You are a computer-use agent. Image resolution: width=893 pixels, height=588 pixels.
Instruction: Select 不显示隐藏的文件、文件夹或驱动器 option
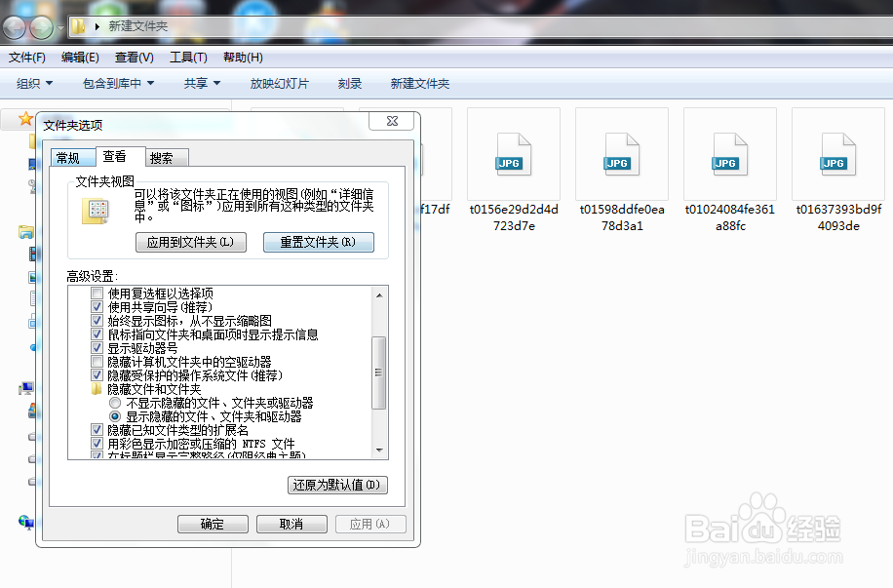coord(115,402)
